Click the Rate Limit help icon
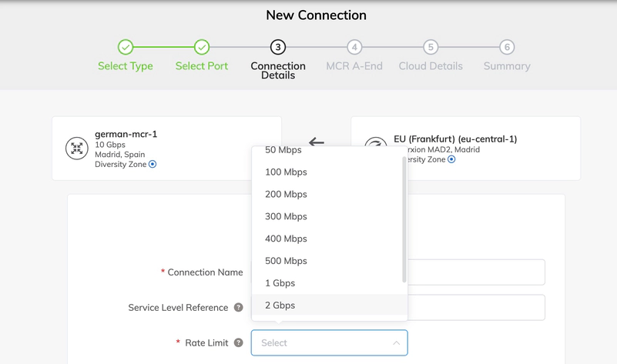 (239, 342)
